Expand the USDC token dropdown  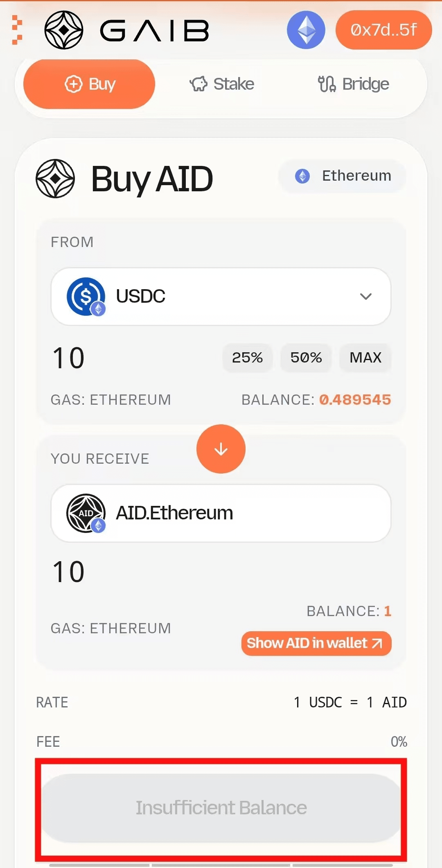365,296
